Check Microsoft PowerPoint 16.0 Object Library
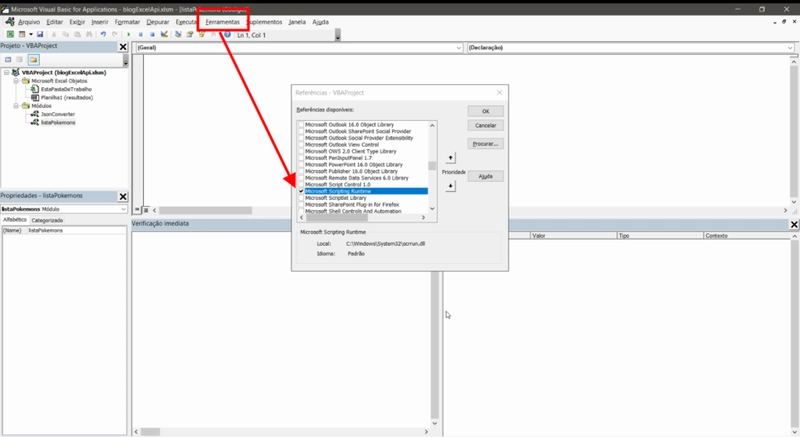 301,165
